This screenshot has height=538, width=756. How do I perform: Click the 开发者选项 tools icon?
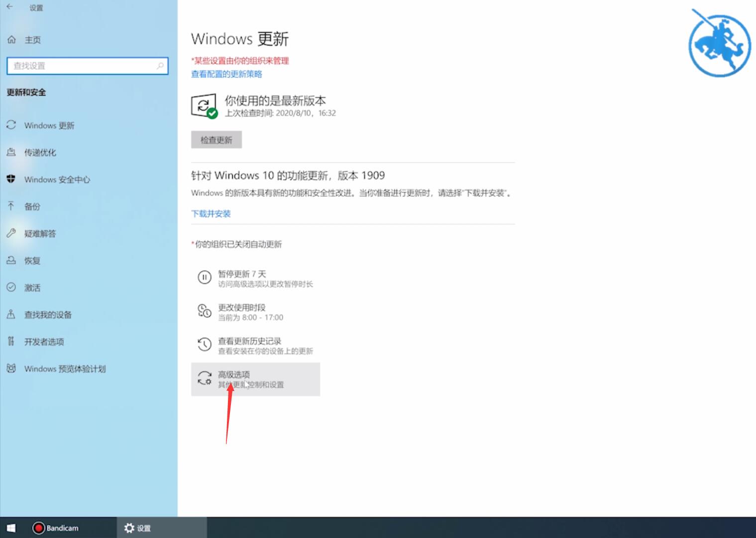[x=11, y=341]
